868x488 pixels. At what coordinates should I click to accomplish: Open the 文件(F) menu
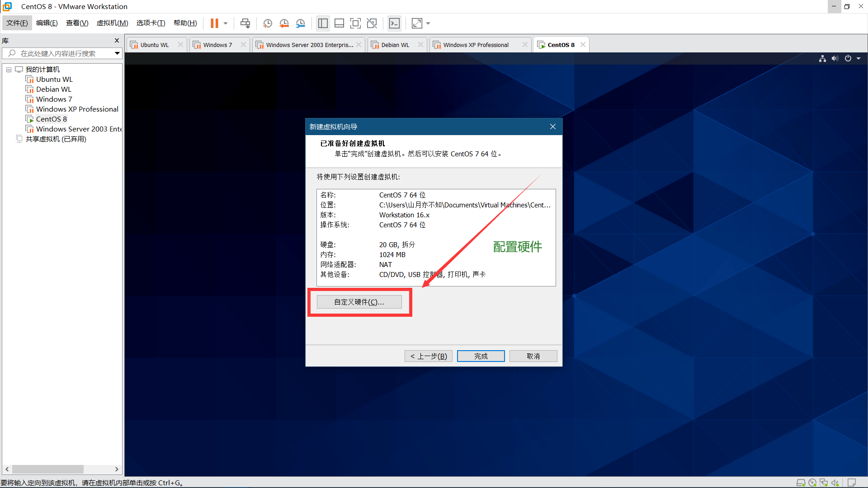click(x=17, y=23)
